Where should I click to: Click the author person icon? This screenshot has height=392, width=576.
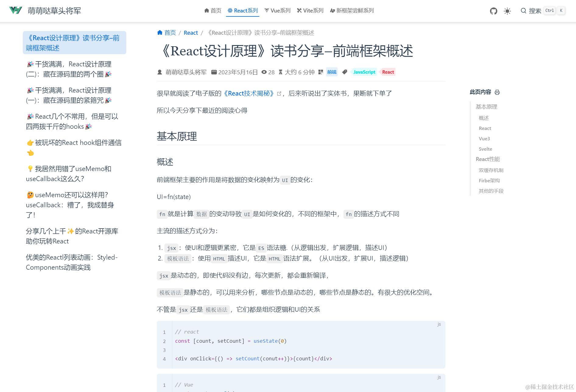(160, 72)
